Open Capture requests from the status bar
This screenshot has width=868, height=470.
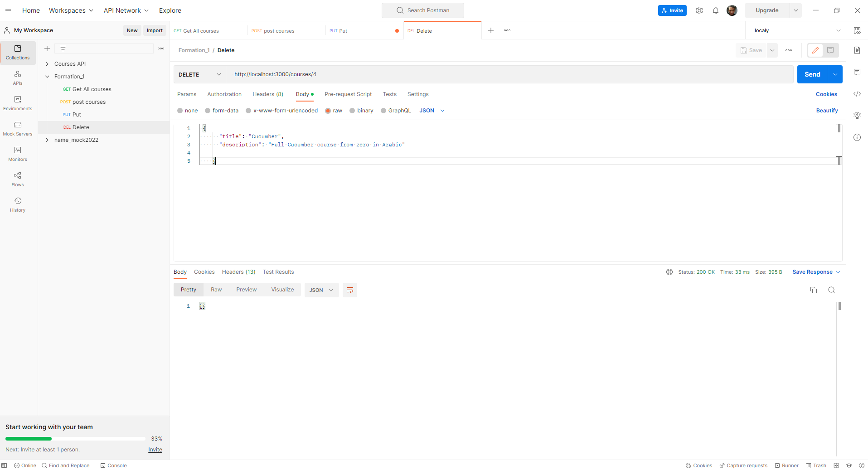(x=743, y=465)
